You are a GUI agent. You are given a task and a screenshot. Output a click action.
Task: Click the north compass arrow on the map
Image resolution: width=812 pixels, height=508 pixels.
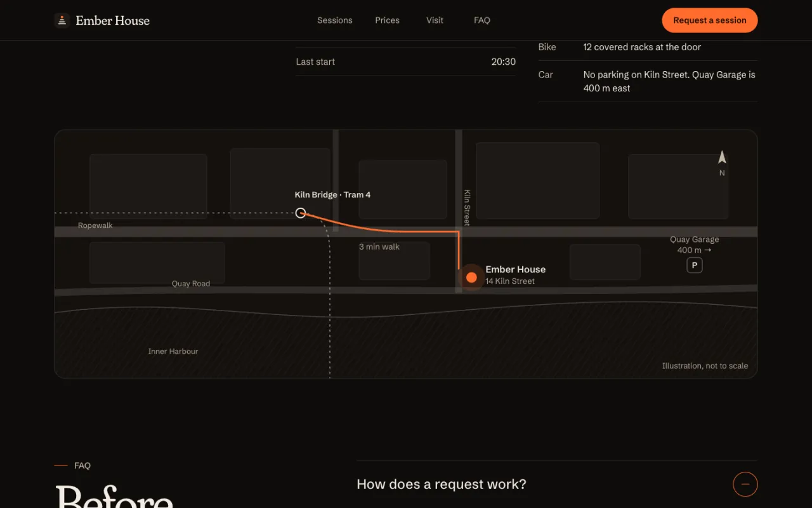722,157
